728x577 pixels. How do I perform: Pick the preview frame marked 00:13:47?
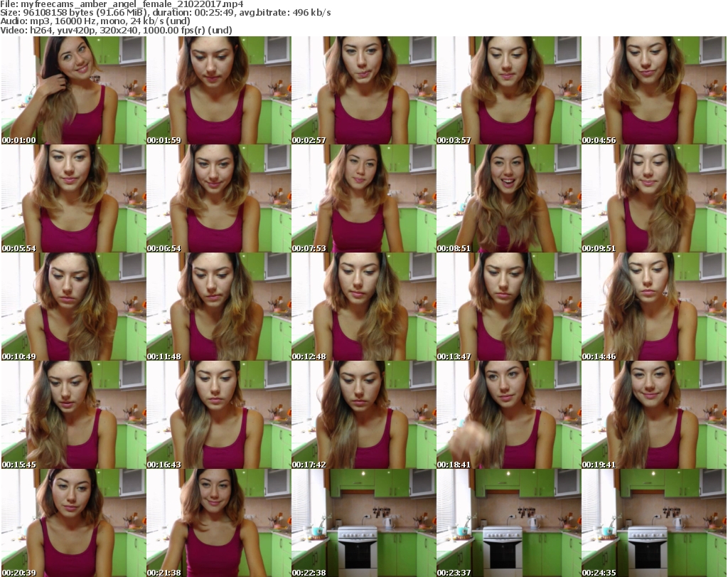tap(509, 307)
